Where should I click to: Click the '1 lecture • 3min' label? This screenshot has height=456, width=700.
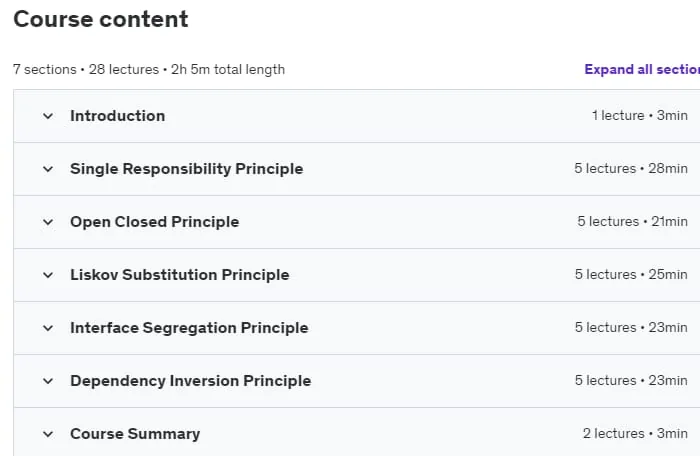[x=640, y=116]
